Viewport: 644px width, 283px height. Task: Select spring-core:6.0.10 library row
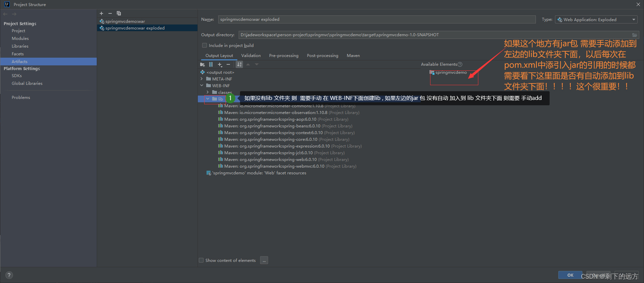(284, 139)
